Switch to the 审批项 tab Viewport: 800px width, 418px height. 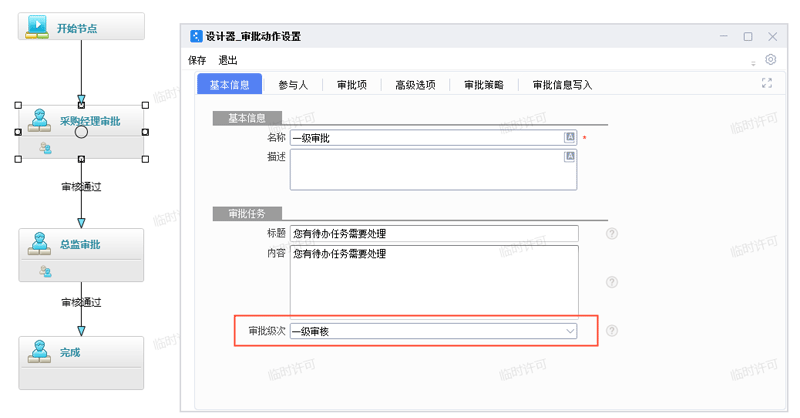point(352,85)
